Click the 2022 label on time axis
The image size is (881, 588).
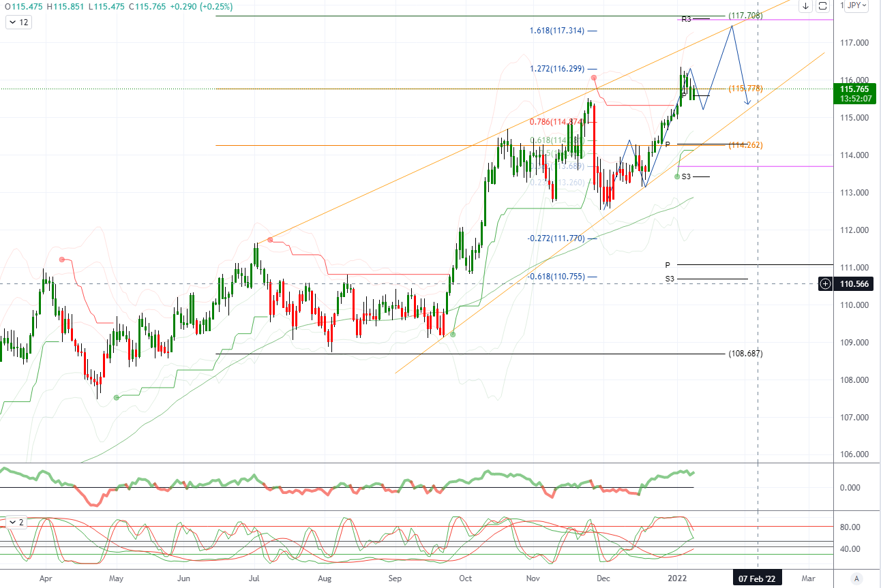click(x=677, y=578)
